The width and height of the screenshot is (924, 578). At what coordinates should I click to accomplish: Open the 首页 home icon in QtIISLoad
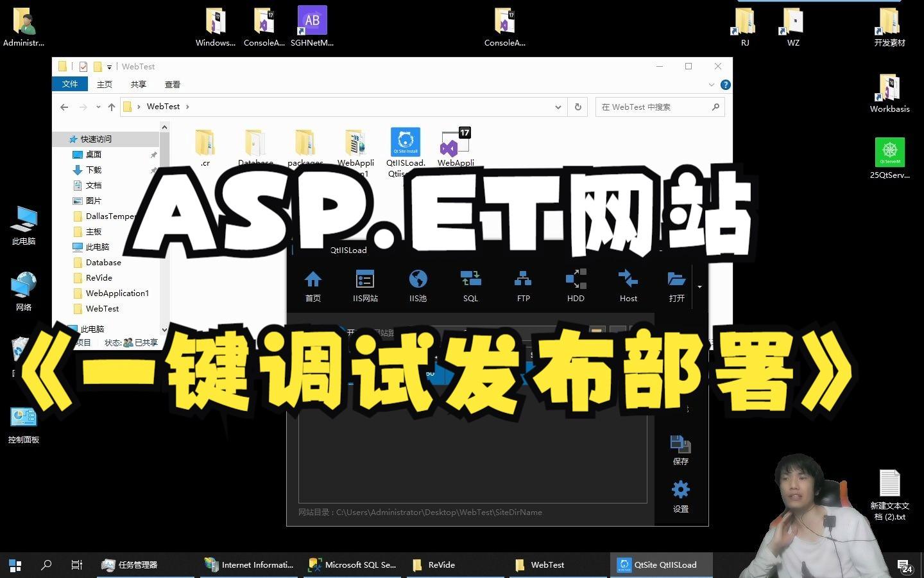313,285
